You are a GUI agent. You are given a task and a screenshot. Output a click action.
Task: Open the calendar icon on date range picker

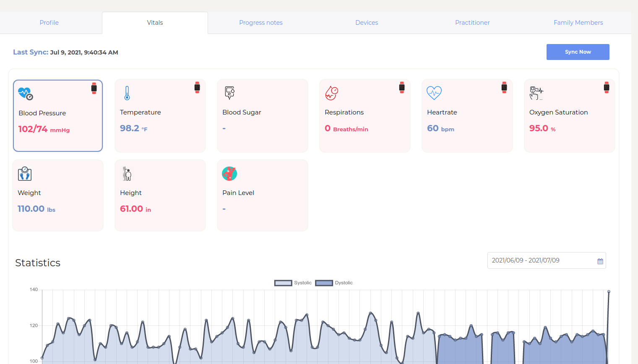coord(599,260)
